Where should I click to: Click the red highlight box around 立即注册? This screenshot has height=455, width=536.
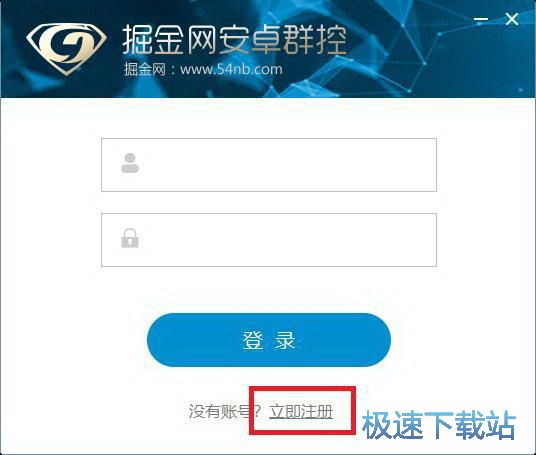303,411
